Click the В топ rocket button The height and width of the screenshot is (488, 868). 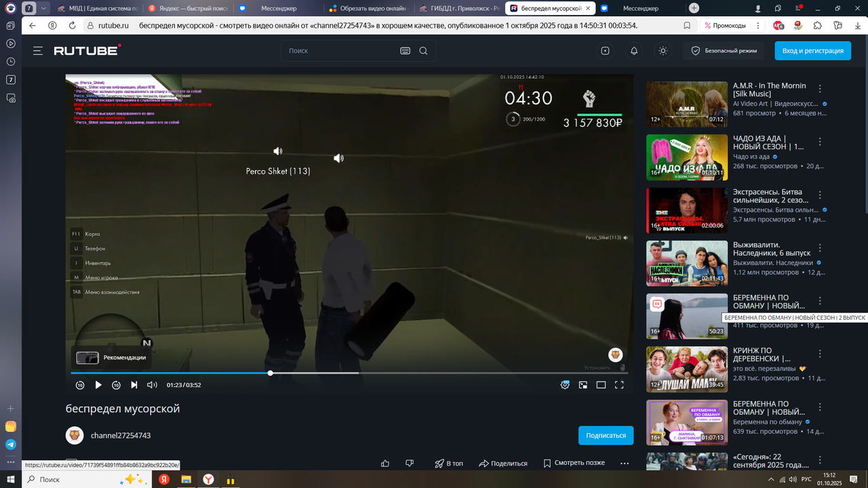[x=449, y=464]
